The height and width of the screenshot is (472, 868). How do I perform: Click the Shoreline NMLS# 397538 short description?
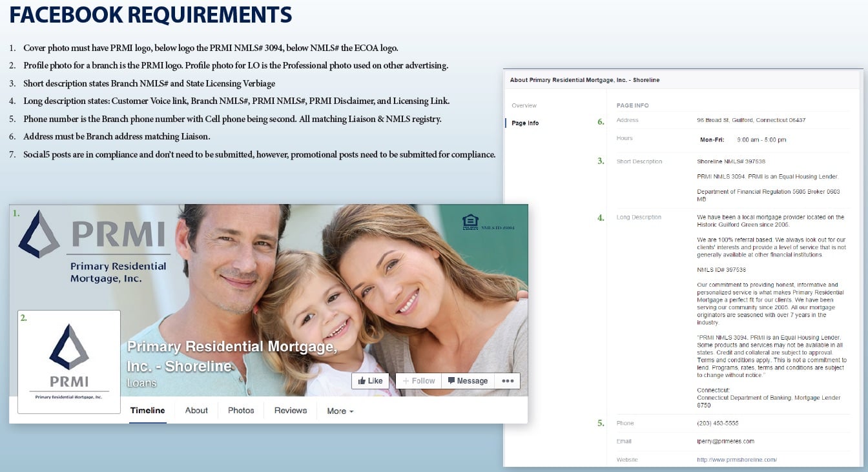(731, 161)
